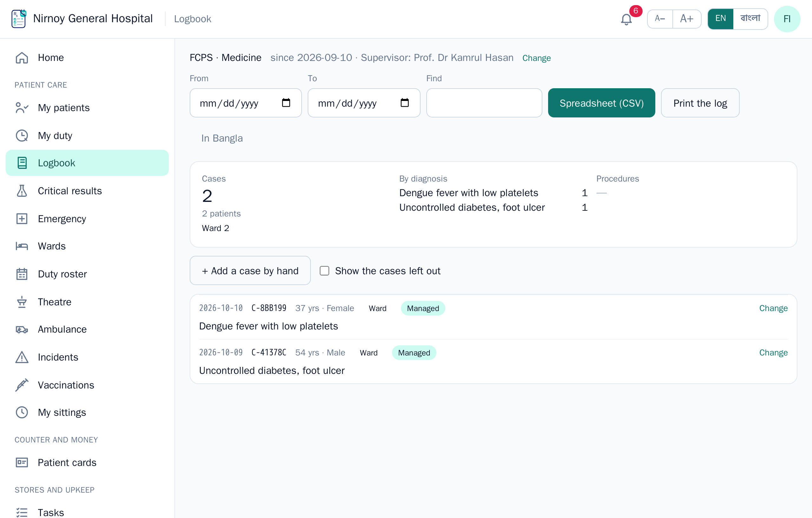This screenshot has width=812, height=518.
Task: Click the Incidents warning triangle icon
Action: (22, 357)
